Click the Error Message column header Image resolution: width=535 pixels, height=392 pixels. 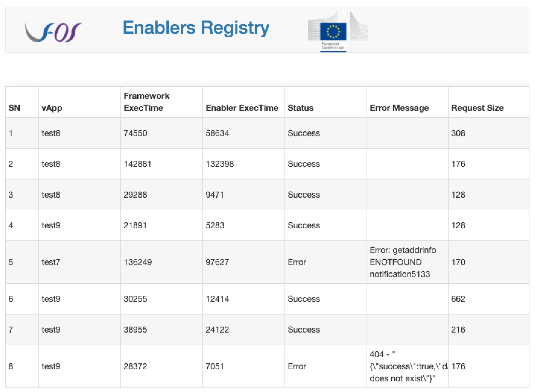point(399,108)
